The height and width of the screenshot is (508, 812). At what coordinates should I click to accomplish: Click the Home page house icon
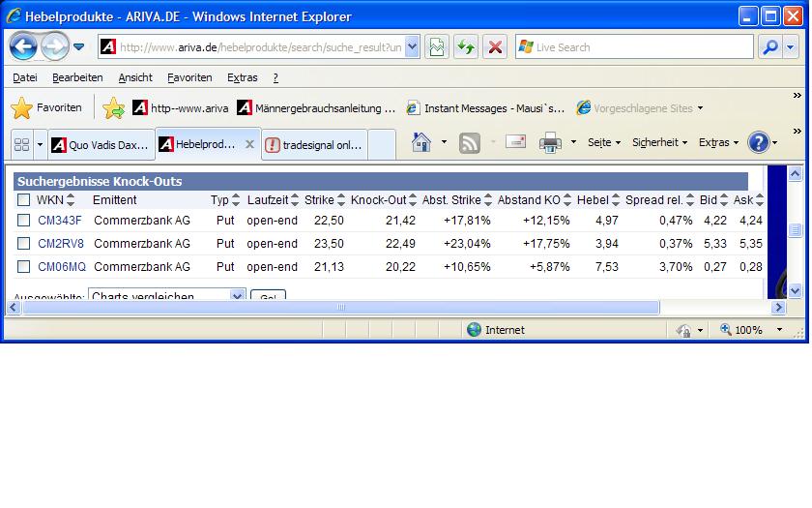421,142
